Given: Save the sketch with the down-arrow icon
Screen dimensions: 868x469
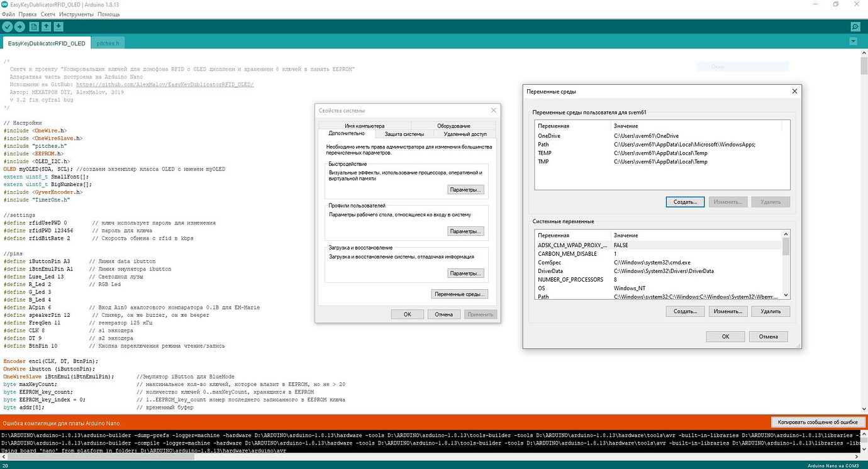Looking at the screenshot, I should [58, 26].
